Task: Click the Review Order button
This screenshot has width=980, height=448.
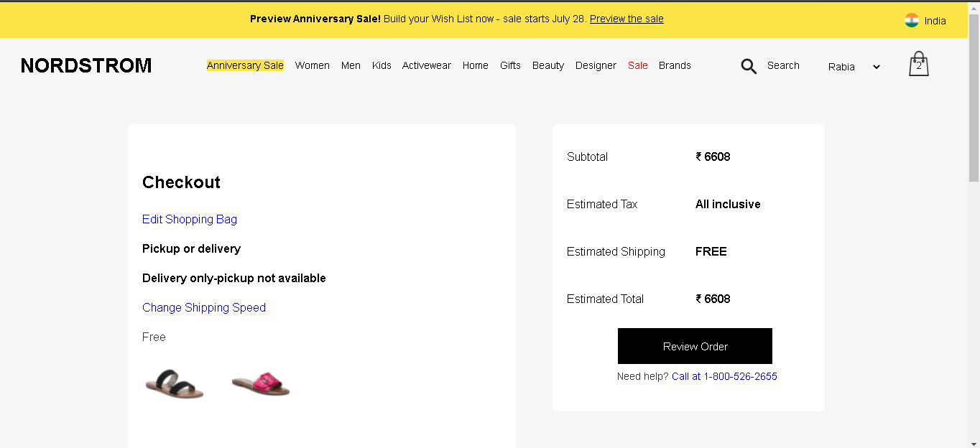Action: click(x=695, y=346)
